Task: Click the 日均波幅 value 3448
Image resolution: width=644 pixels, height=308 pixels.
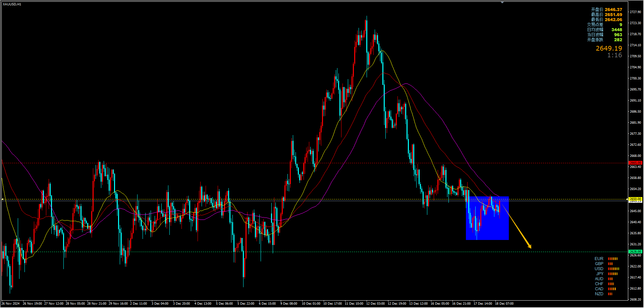Action: [x=616, y=30]
